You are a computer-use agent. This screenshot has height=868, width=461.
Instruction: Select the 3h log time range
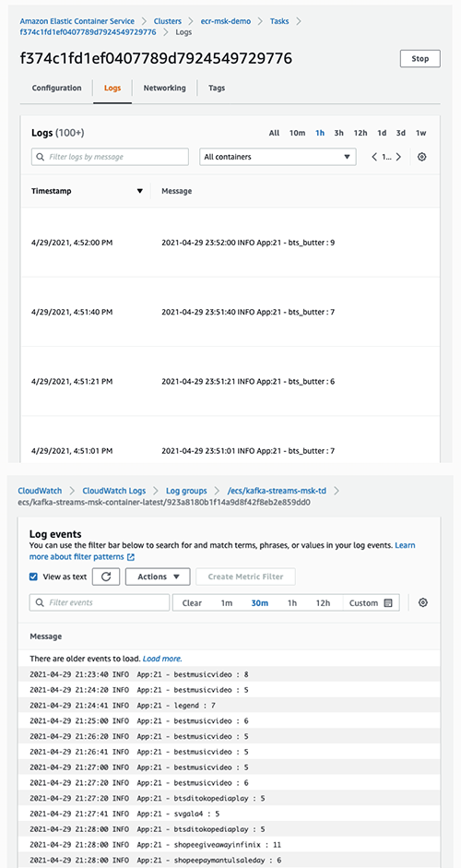[x=338, y=133]
